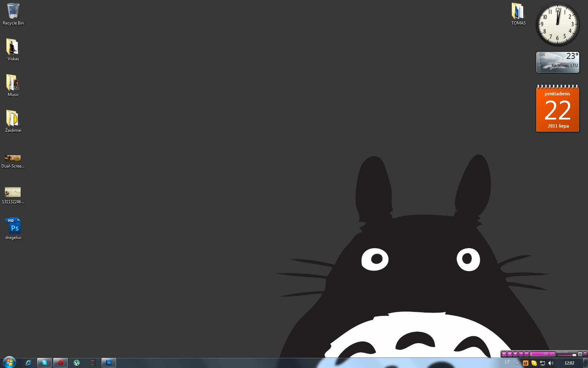588x368 pixels.
Task: Stop playback in pink media player
Action: [x=515, y=354]
